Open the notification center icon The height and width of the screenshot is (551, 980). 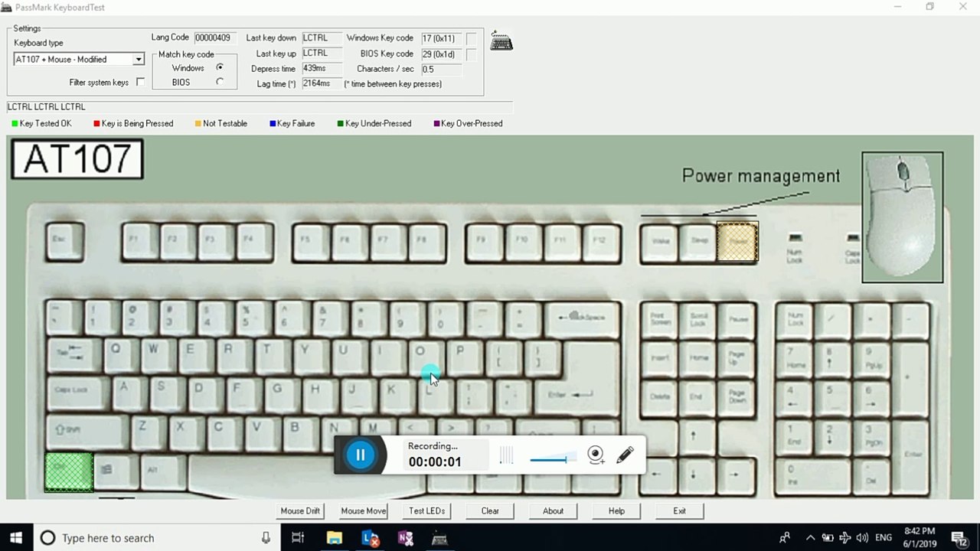click(x=959, y=538)
